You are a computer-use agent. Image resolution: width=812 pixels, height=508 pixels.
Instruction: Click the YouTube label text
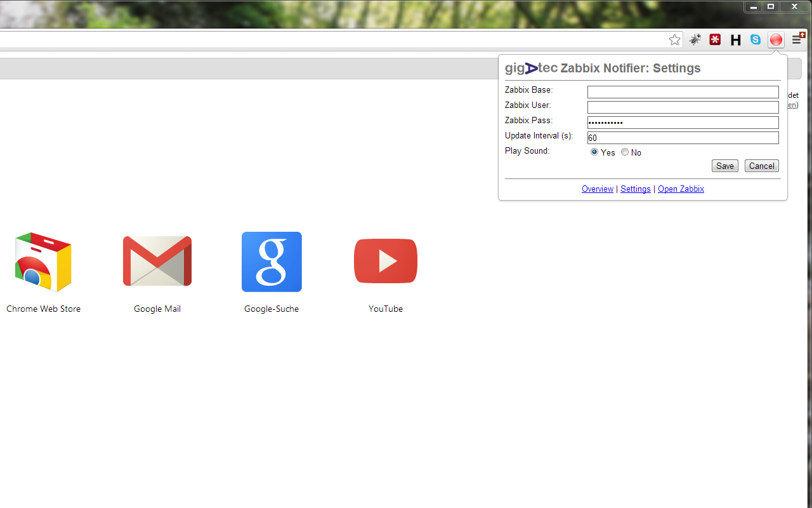pos(386,309)
